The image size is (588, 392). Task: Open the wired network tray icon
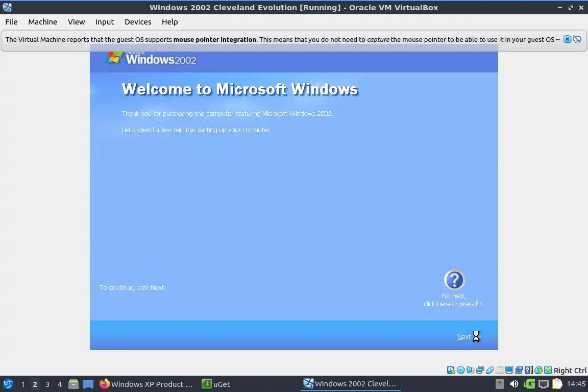544,384
